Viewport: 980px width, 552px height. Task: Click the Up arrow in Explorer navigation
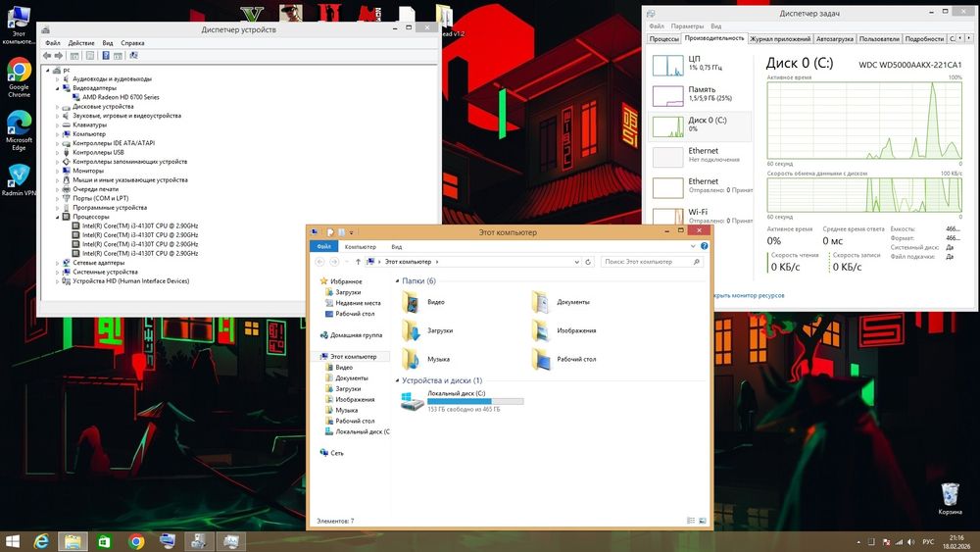pyautogui.click(x=358, y=262)
